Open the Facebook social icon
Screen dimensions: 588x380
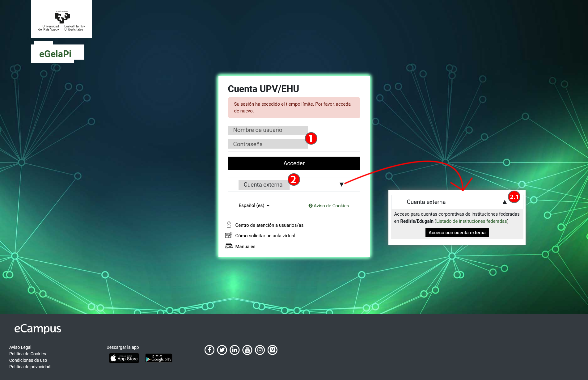tap(209, 350)
